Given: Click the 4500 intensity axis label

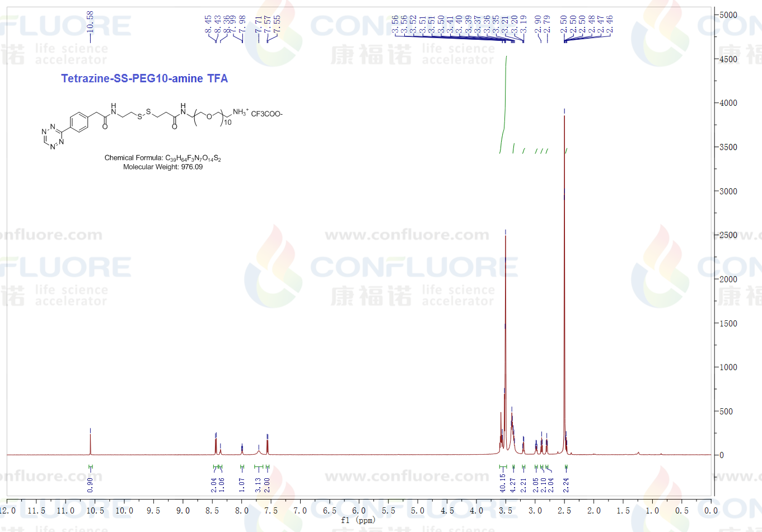Looking at the screenshot, I should [x=728, y=59].
